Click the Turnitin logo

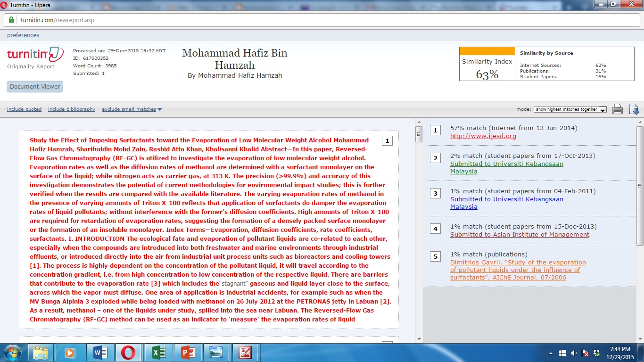pyautogui.click(x=35, y=54)
